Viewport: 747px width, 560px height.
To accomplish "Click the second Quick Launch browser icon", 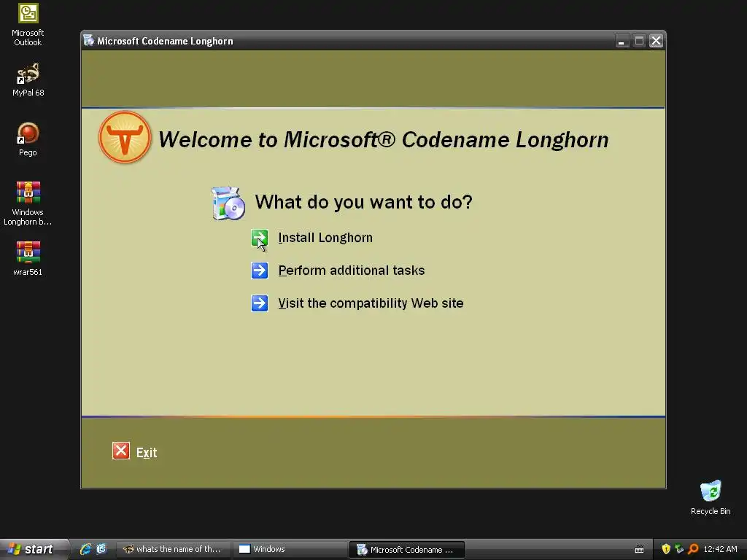I will [x=101, y=549].
